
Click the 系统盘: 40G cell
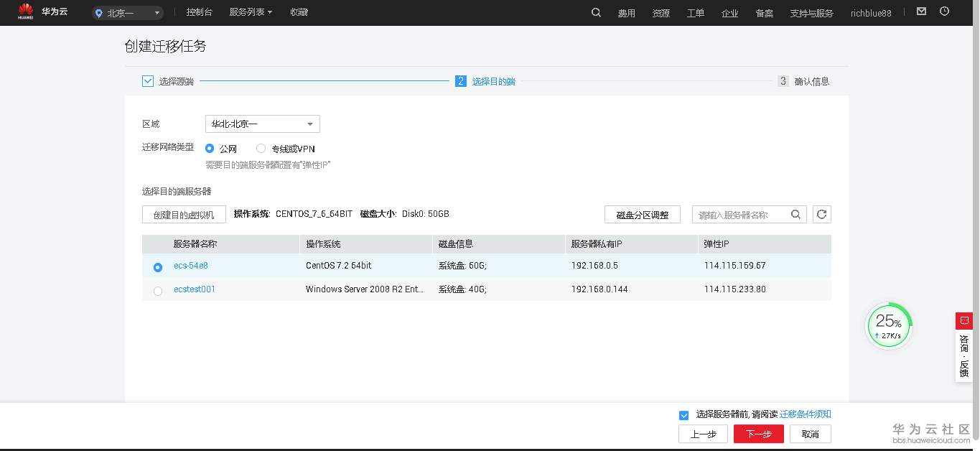point(462,289)
